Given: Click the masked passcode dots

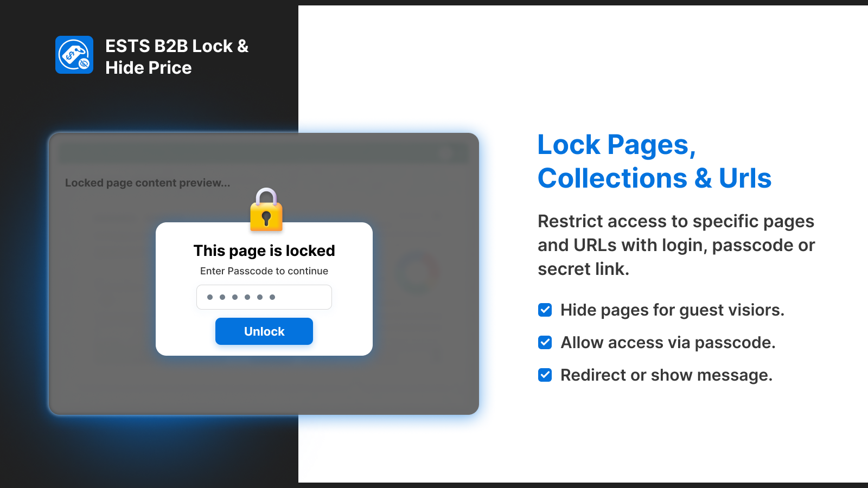Looking at the screenshot, I should (241, 297).
